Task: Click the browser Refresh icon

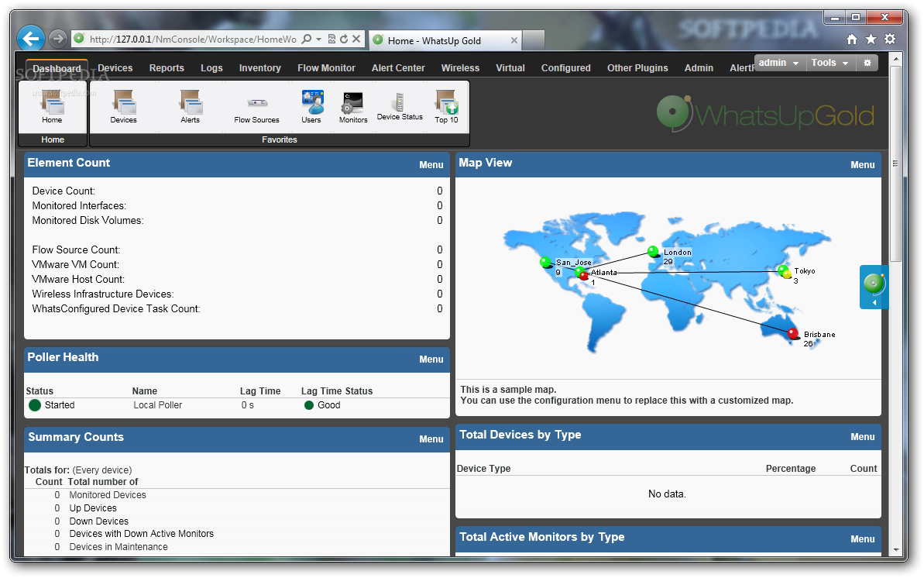Action: [x=344, y=39]
